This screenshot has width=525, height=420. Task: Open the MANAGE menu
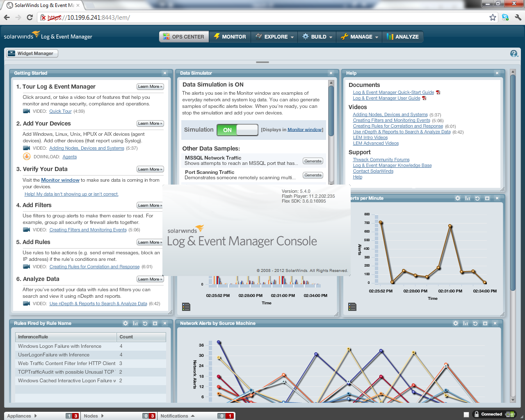pos(359,37)
